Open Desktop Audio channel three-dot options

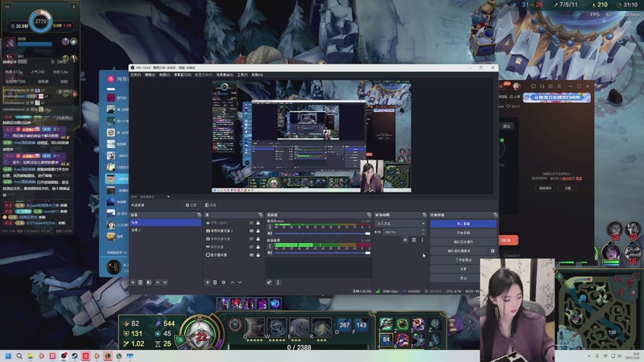point(270,246)
